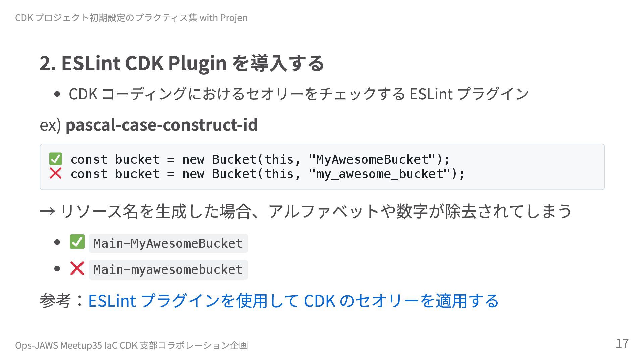
Task: Click the slide title ESLint CDK Plugin を導入する
Action: pos(182,63)
